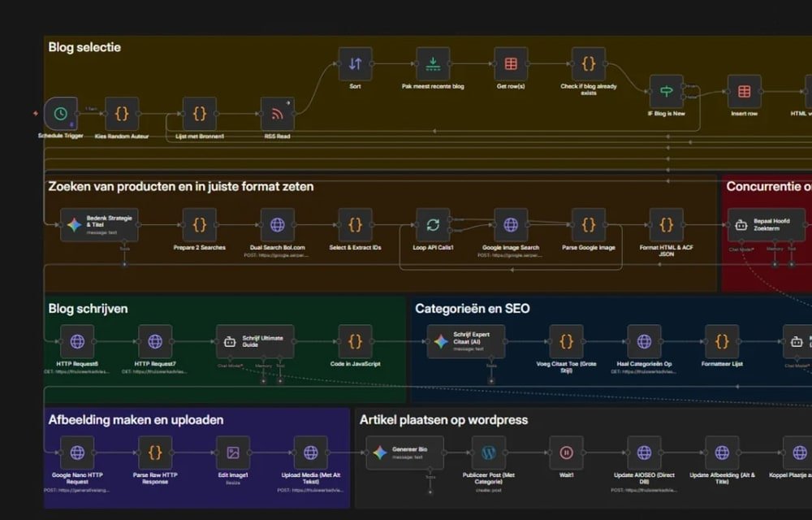Viewport: 812px width, 520px height.
Task: Click the Blog selectie sticky note title
Action: pyautogui.click(x=84, y=47)
